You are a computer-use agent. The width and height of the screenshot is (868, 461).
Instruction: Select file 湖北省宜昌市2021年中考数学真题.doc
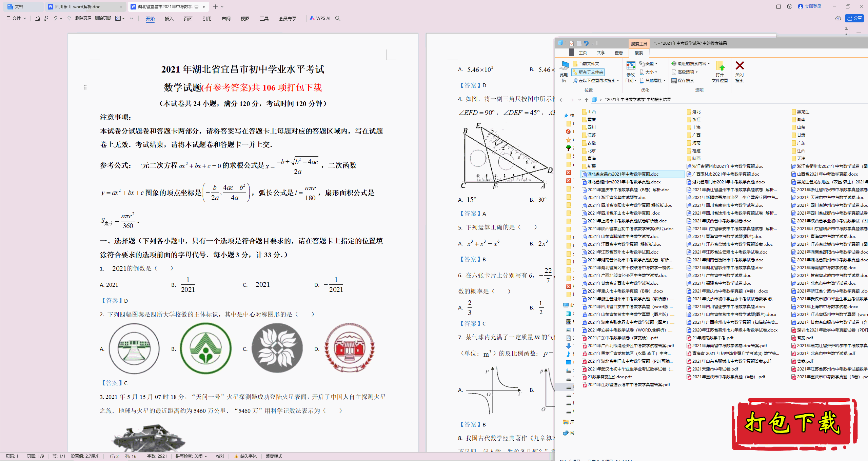(632, 174)
